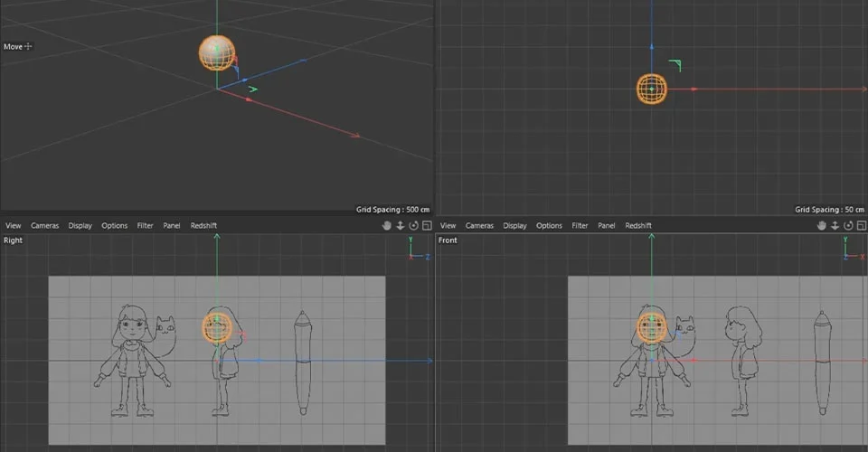Click the Y-Z axis gizmo in Right viewport
This screenshot has width=868, height=452.
click(419, 249)
